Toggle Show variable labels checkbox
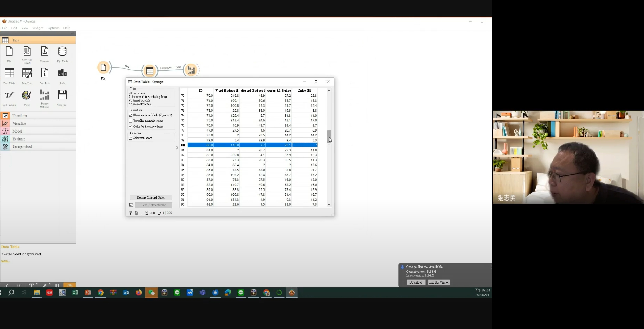 (x=131, y=115)
